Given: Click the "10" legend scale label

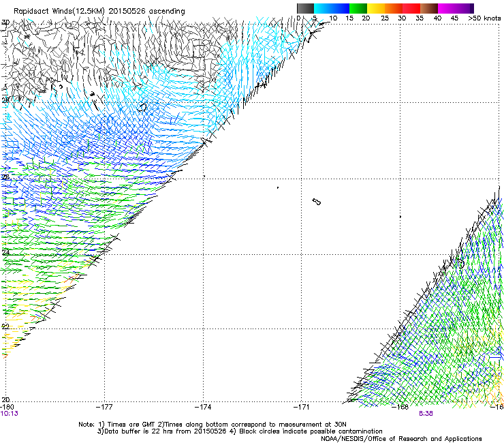Looking at the screenshot, I should click(333, 18).
